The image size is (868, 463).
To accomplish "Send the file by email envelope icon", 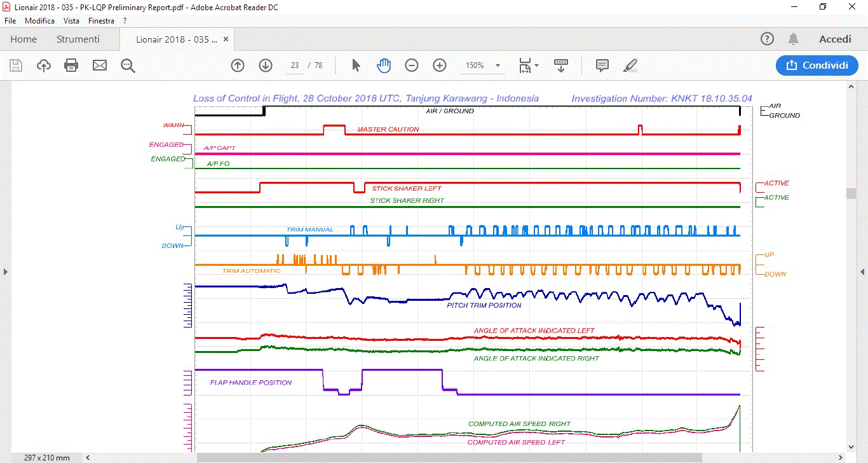I will [100, 66].
